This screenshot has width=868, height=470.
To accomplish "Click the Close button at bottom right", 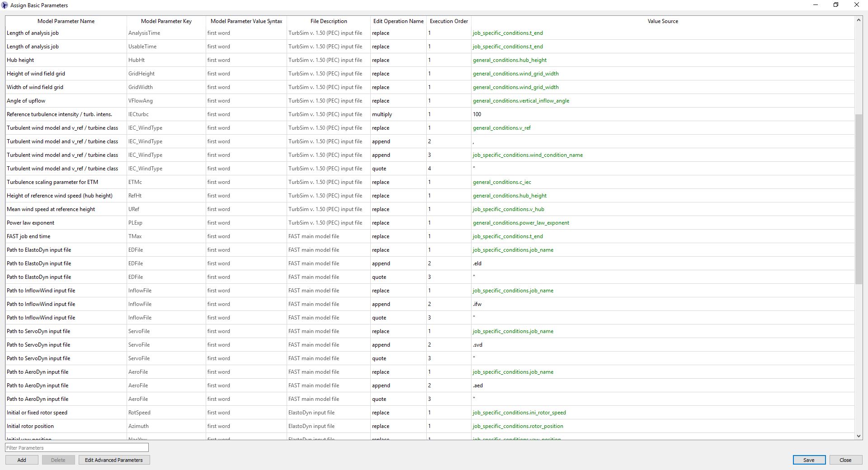I will pyautogui.click(x=845, y=460).
